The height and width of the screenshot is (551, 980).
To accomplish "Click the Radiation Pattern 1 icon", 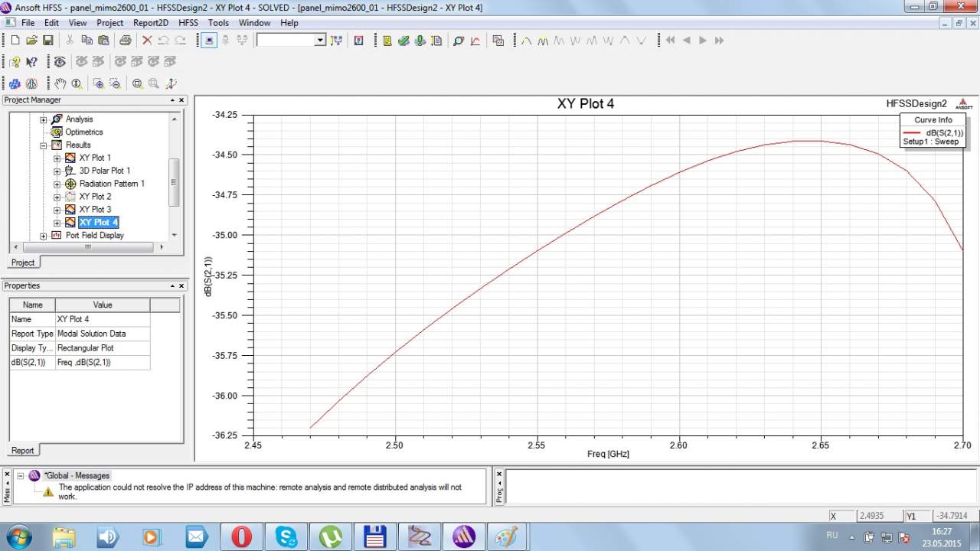I will pos(70,184).
